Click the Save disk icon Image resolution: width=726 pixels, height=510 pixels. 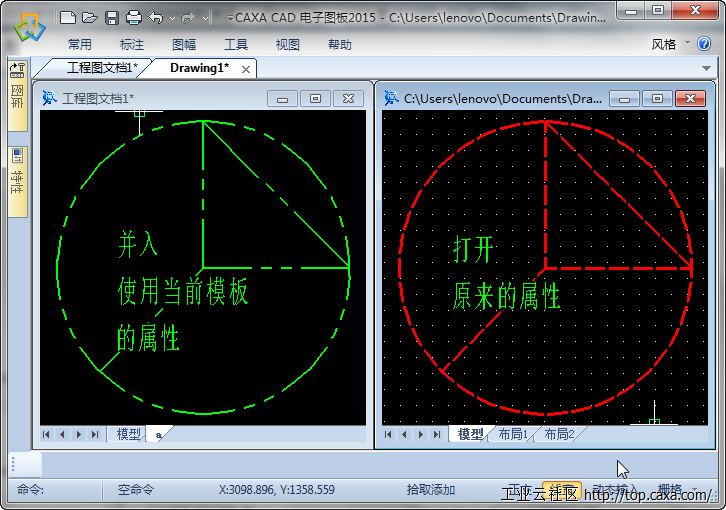point(111,17)
